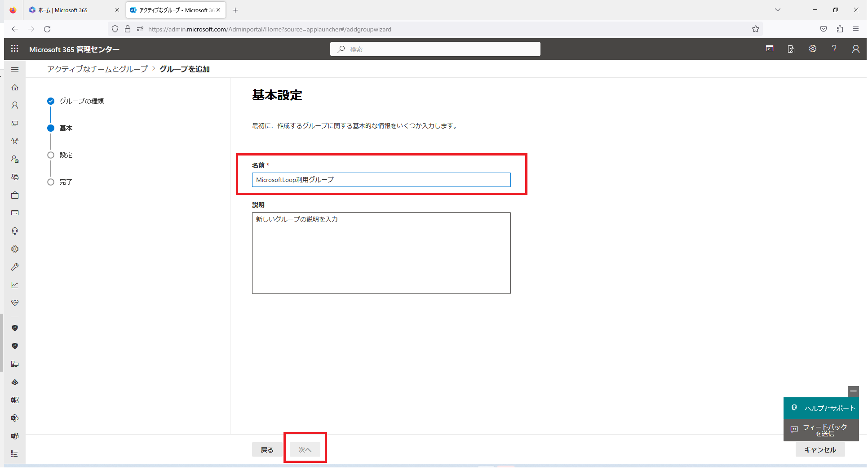Go to Home in the sidebar

point(15,87)
